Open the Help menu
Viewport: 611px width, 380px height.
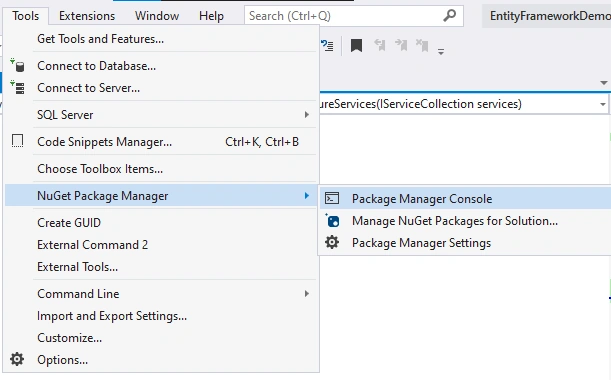pos(211,16)
